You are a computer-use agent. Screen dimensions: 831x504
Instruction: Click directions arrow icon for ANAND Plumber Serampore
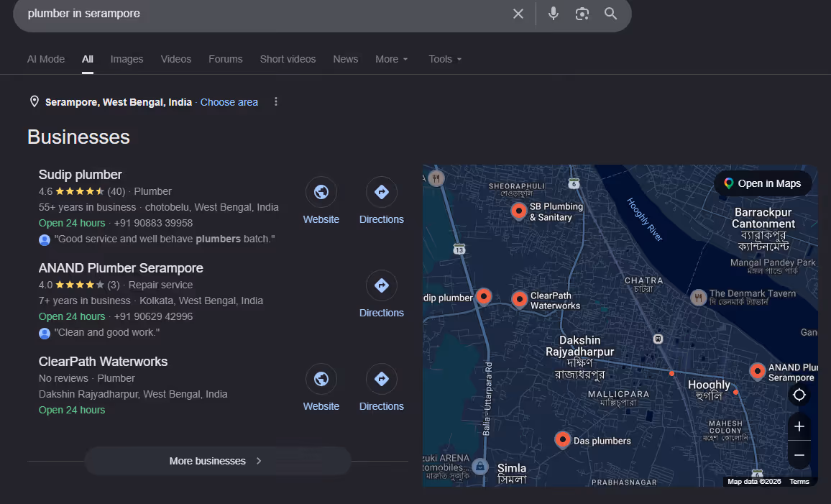coord(382,285)
